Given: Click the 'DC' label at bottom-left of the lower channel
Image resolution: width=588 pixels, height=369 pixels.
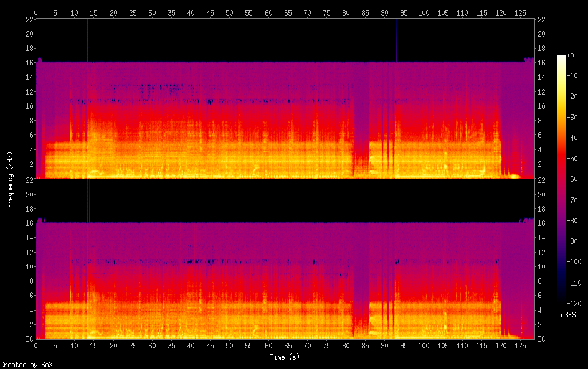Looking at the screenshot, I should pos(28,339).
